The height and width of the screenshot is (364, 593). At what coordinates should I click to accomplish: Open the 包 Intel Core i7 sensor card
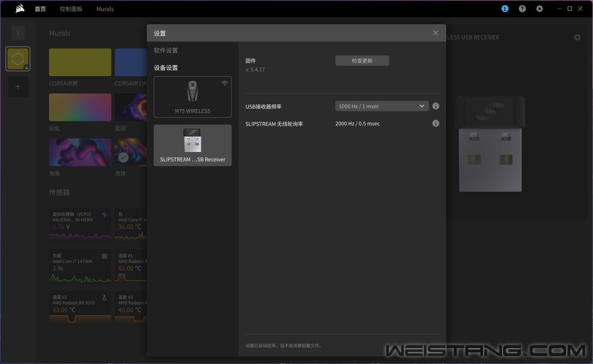tap(131, 224)
